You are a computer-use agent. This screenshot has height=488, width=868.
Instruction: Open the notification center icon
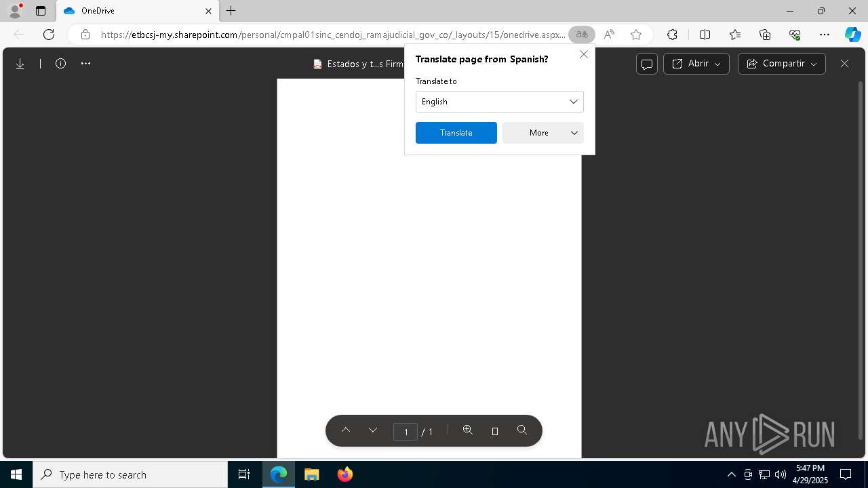pyautogui.click(x=846, y=474)
